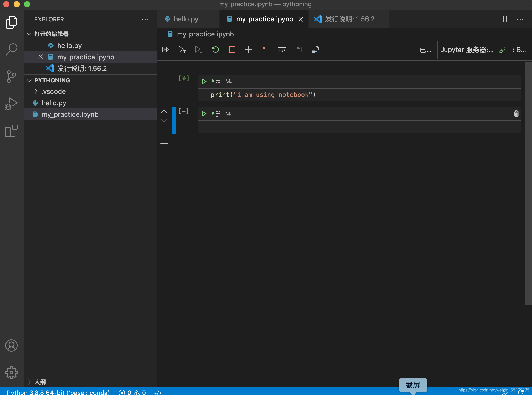This screenshot has height=395, width=532.
Task: Switch to the hello.py tab
Action: [186, 19]
